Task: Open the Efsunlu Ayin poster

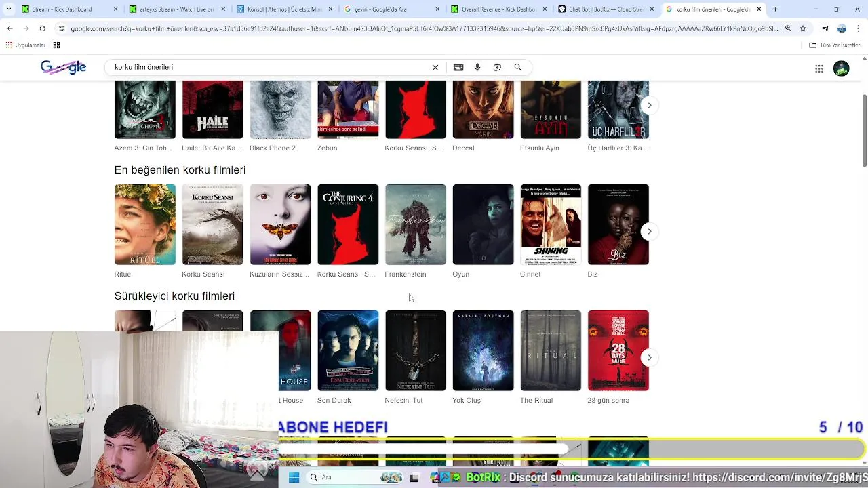Action: [x=551, y=110]
